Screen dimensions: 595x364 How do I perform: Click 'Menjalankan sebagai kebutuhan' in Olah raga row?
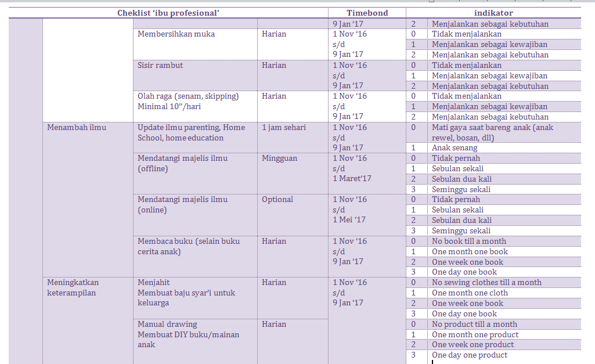tap(491, 117)
